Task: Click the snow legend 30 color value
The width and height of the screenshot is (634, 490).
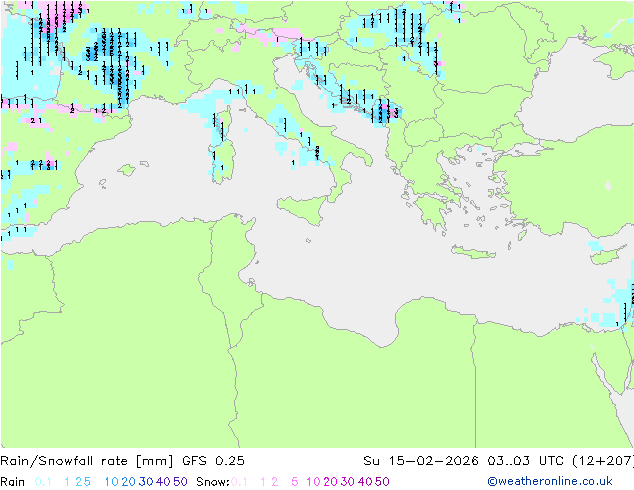Action: [348, 482]
